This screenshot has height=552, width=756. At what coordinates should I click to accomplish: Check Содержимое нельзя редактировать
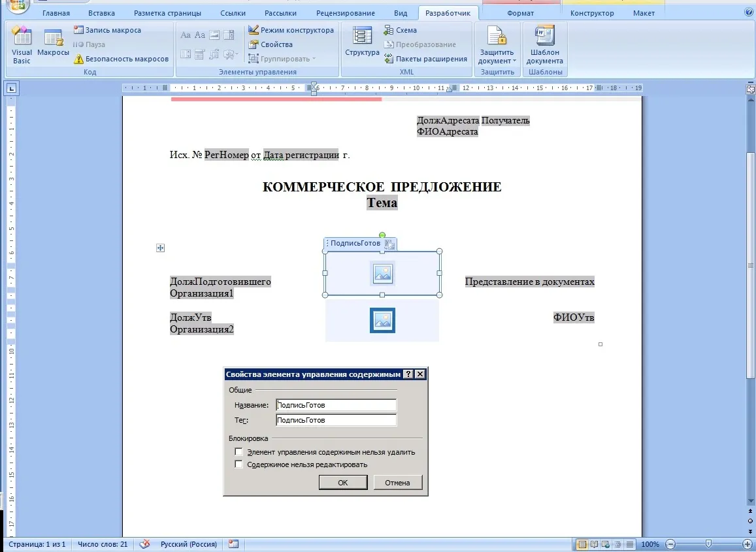(238, 464)
